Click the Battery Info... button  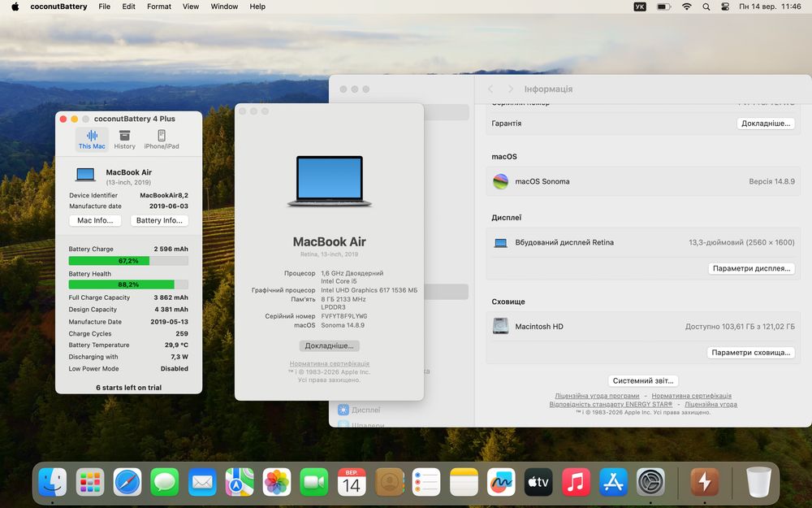pyautogui.click(x=159, y=220)
